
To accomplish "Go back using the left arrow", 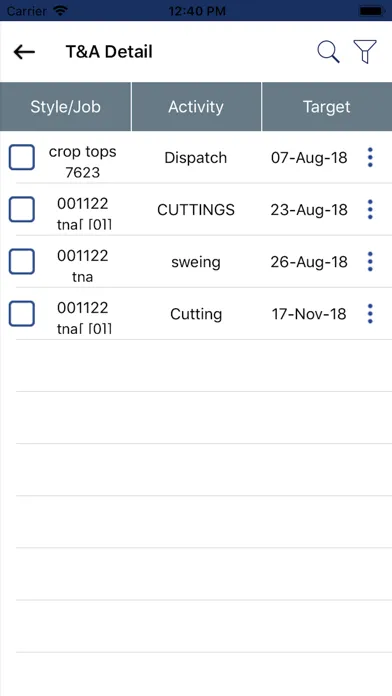I will point(24,52).
